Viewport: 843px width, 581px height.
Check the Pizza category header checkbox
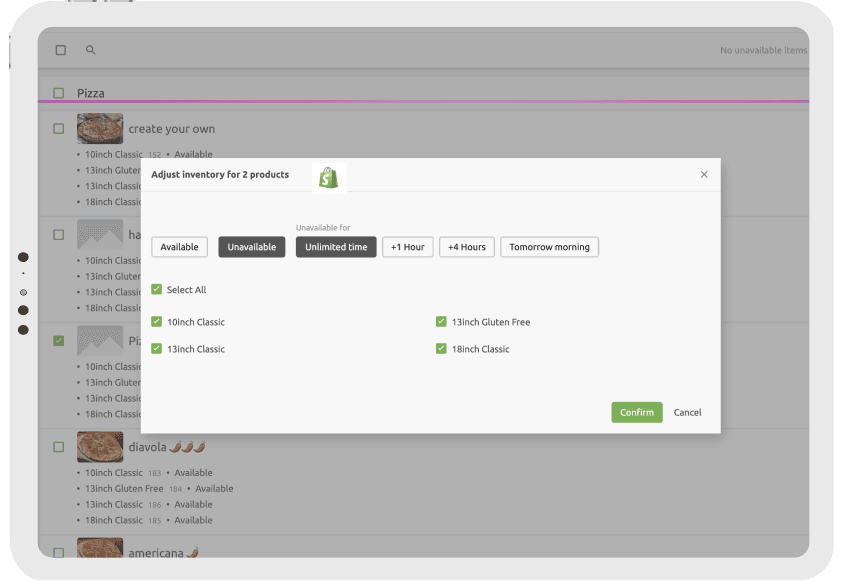pos(57,92)
